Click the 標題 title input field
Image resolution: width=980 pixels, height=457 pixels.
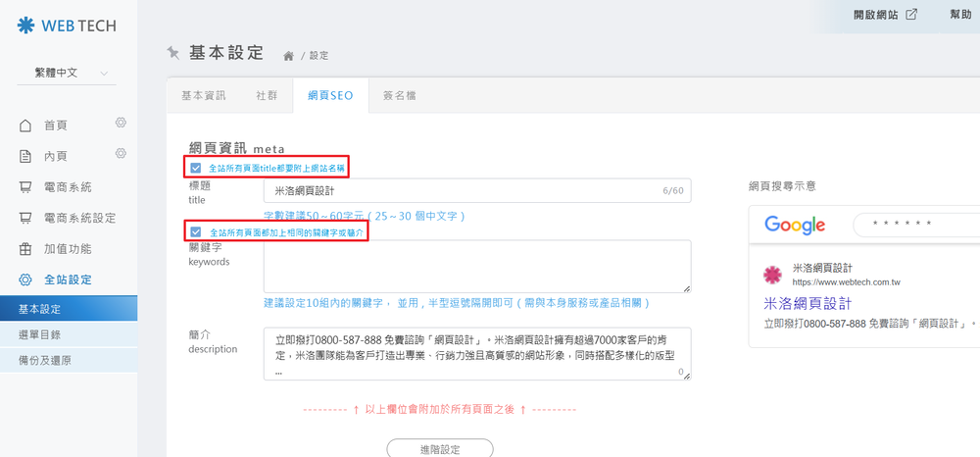pyautogui.click(x=461, y=191)
